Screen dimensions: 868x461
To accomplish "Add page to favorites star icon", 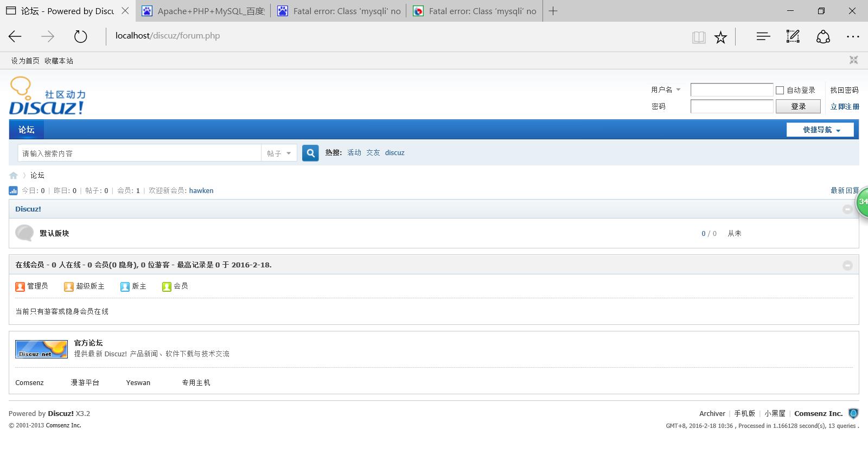I will [720, 37].
